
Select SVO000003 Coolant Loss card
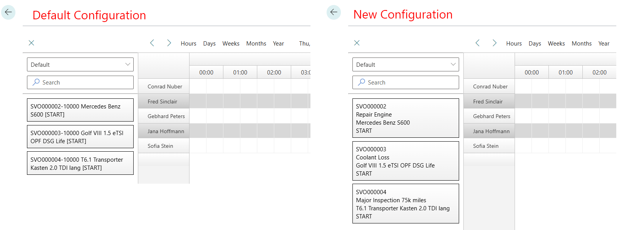(406, 161)
